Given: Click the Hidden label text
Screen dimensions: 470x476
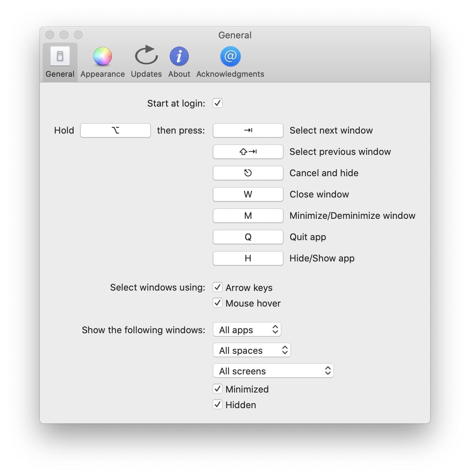Looking at the screenshot, I should click(x=241, y=405).
